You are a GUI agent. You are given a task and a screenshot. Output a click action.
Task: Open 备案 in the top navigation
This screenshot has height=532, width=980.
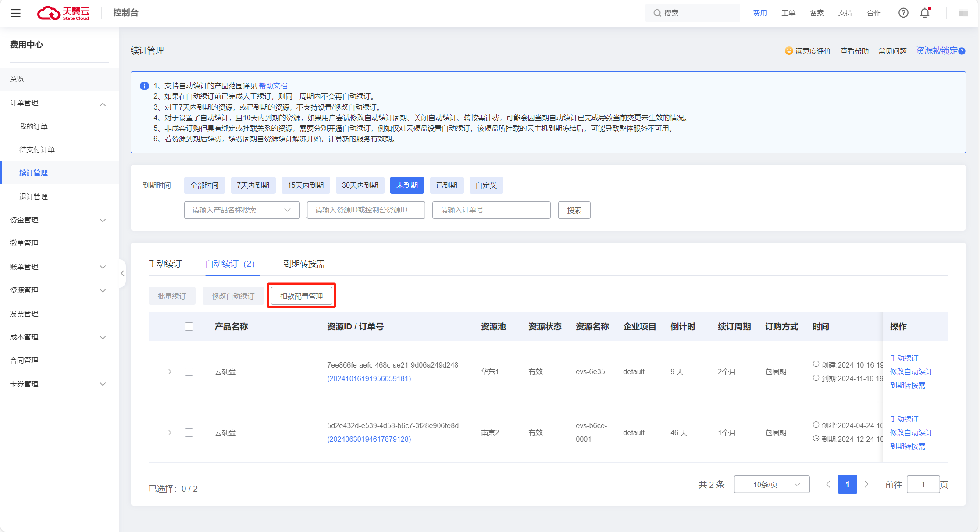tap(817, 13)
